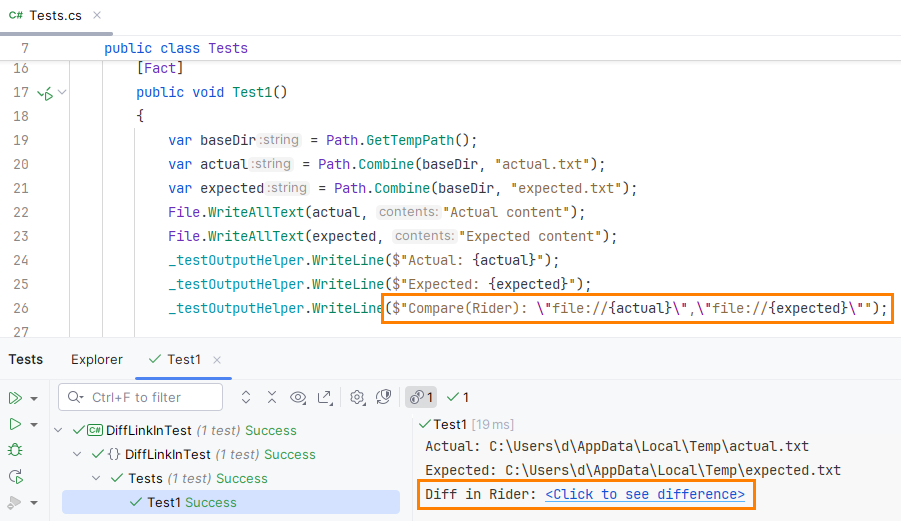Run the selected unit tests
Screen dimensions: 901x521
[15, 424]
